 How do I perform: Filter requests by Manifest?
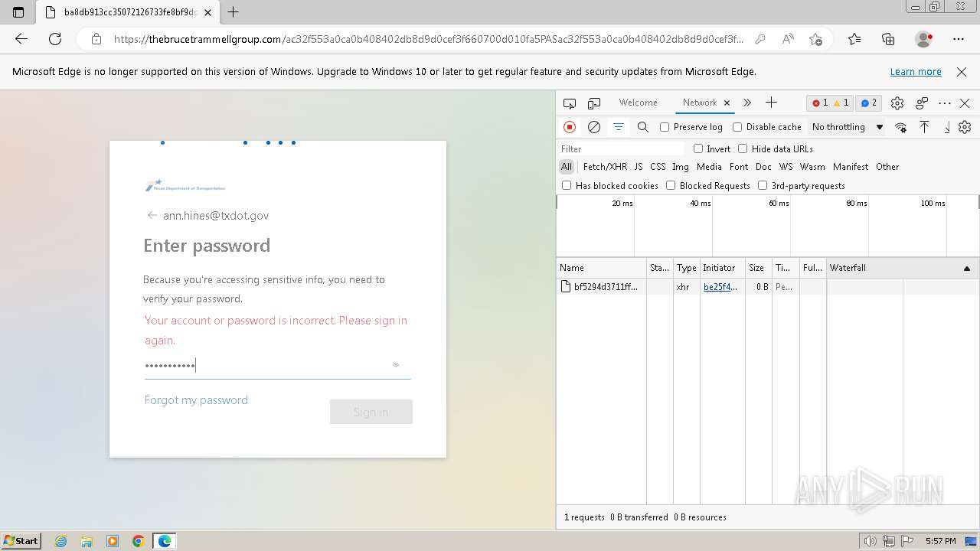coord(850,167)
